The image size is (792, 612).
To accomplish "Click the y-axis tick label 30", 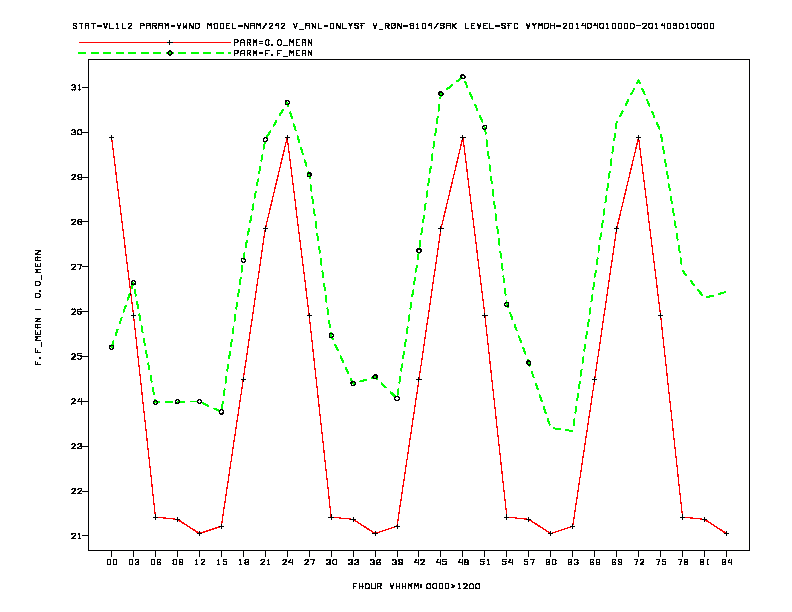I will pos(76,132).
